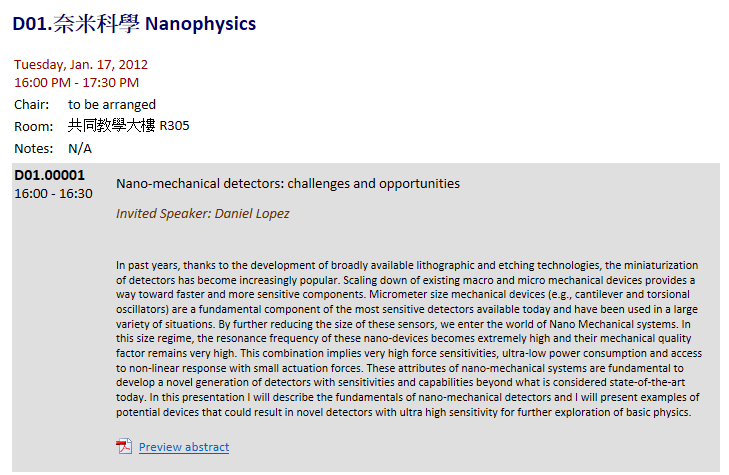Click the D01 Nanophysics session heading
This screenshot has height=475, width=729.
[134, 23]
